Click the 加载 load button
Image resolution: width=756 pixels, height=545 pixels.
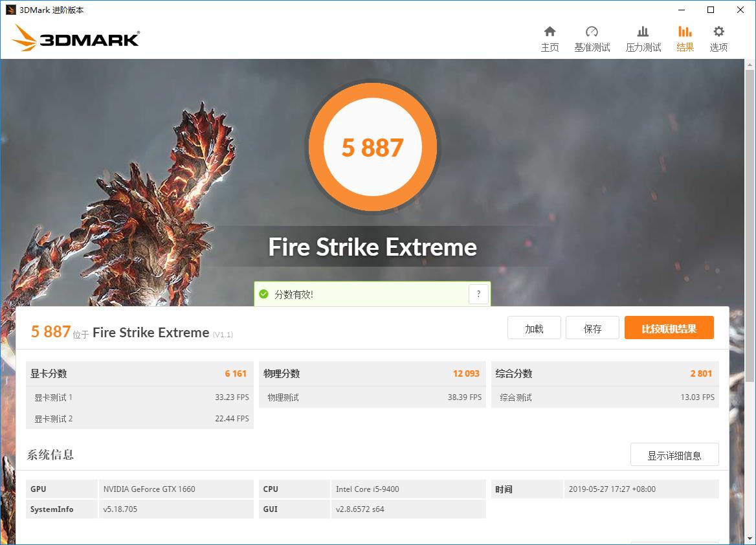(534, 328)
